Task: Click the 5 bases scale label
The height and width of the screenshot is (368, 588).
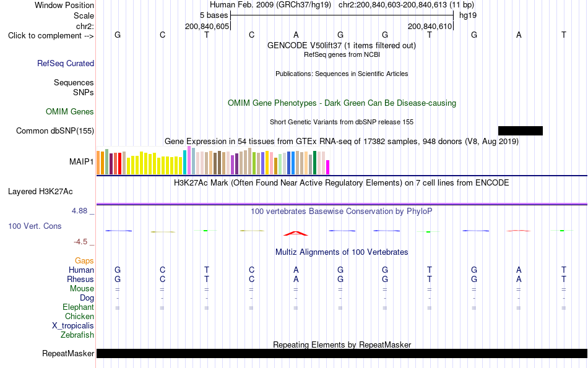Action: tap(214, 15)
